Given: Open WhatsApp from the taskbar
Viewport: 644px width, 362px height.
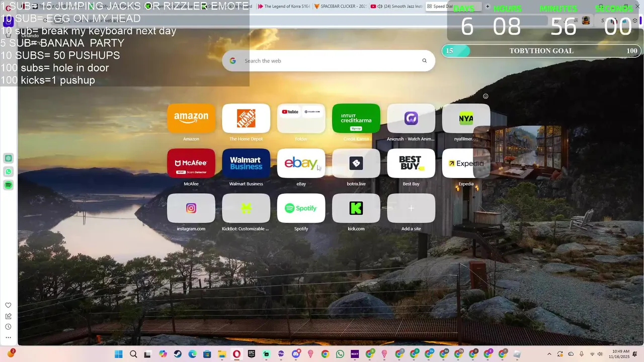Looking at the screenshot, I should point(340,354).
